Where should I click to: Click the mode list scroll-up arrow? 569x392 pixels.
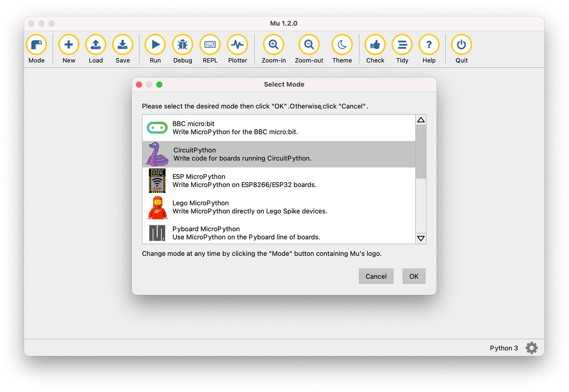pos(421,120)
